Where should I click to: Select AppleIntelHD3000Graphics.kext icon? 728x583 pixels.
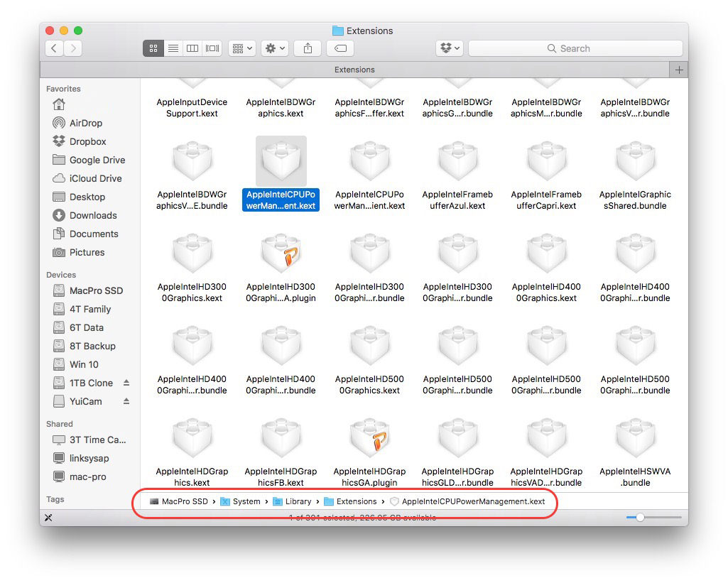(x=192, y=253)
